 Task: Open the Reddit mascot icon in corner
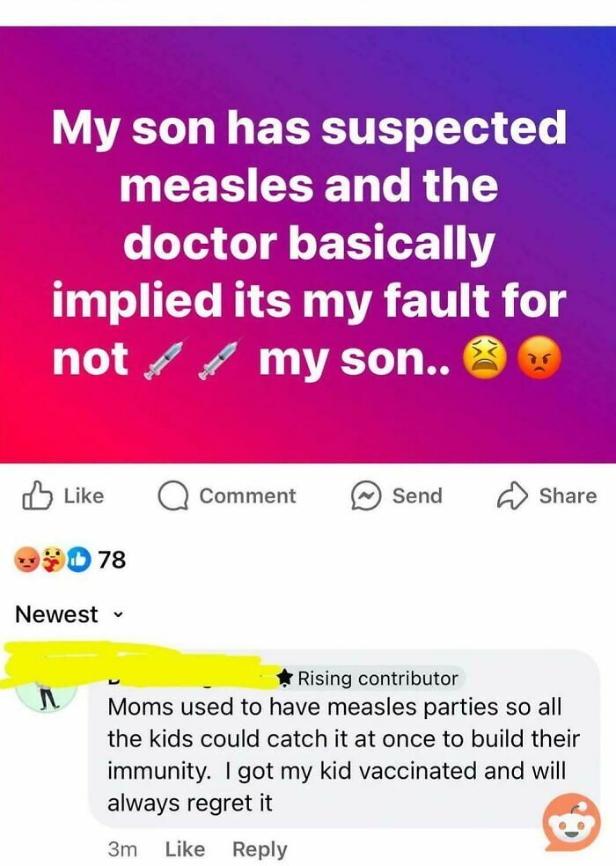tap(572, 822)
